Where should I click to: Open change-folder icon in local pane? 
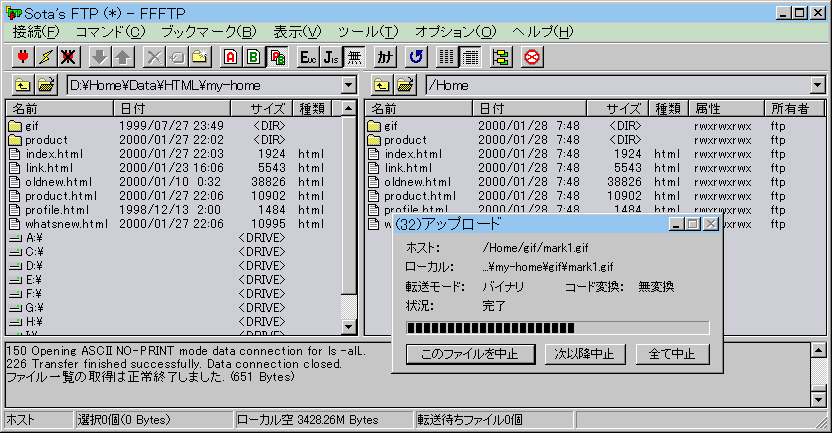[x=46, y=85]
